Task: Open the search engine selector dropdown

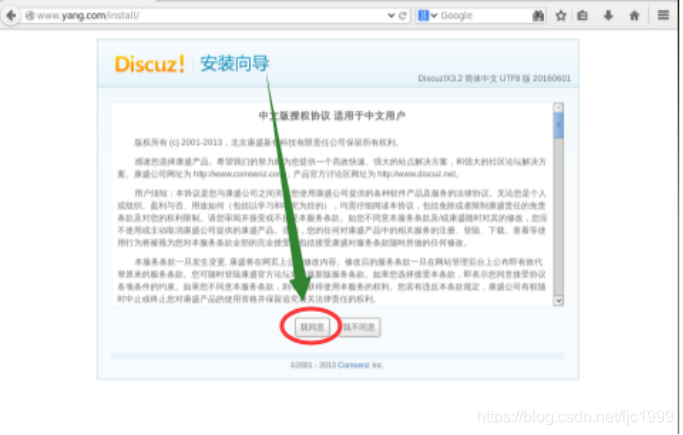Action: point(427,16)
